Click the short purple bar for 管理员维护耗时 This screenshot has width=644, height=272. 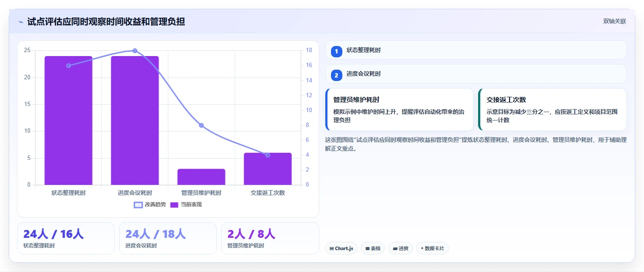[x=201, y=177]
